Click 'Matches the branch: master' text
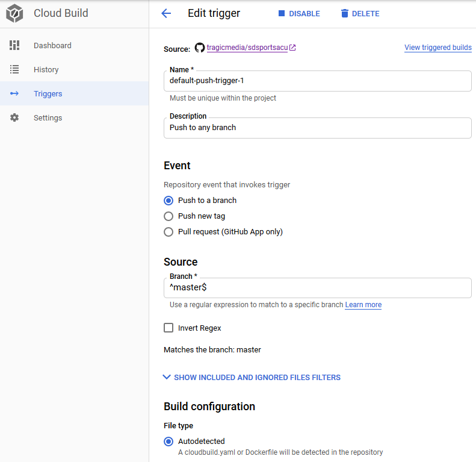Image resolution: width=476 pixels, height=462 pixels. (x=212, y=350)
